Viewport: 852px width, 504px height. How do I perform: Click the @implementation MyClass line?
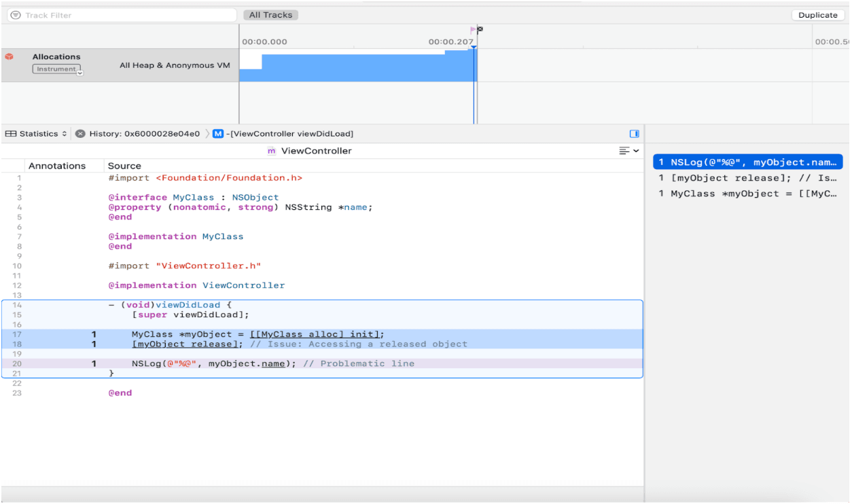(175, 236)
